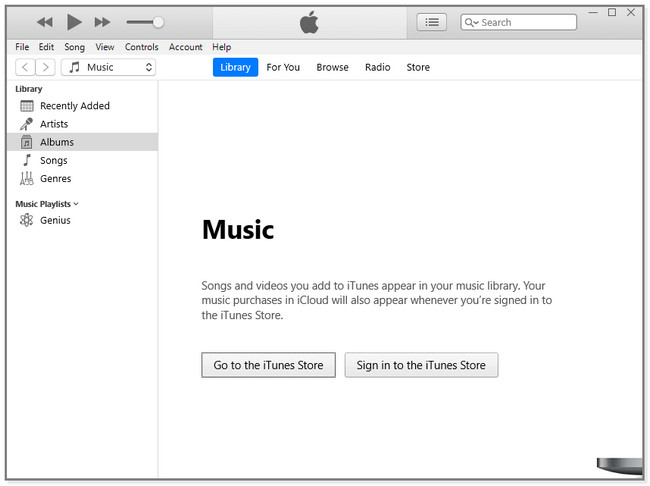The image size is (650, 486).
Task: Select Recently Added in the library
Action: coord(82,106)
